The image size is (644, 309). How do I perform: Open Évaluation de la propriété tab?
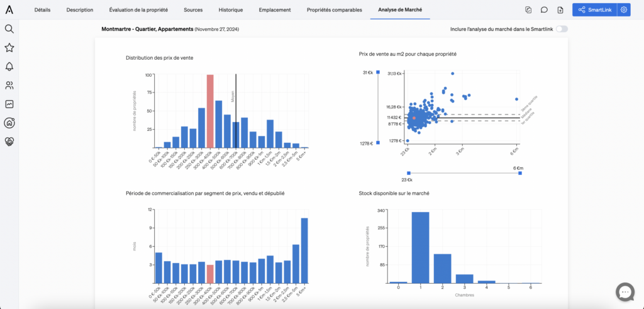(x=138, y=10)
